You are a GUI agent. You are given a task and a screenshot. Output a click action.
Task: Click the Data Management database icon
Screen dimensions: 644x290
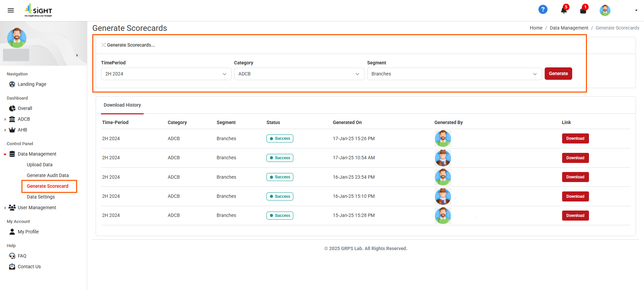pyautogui.click(x=12, y=154)
